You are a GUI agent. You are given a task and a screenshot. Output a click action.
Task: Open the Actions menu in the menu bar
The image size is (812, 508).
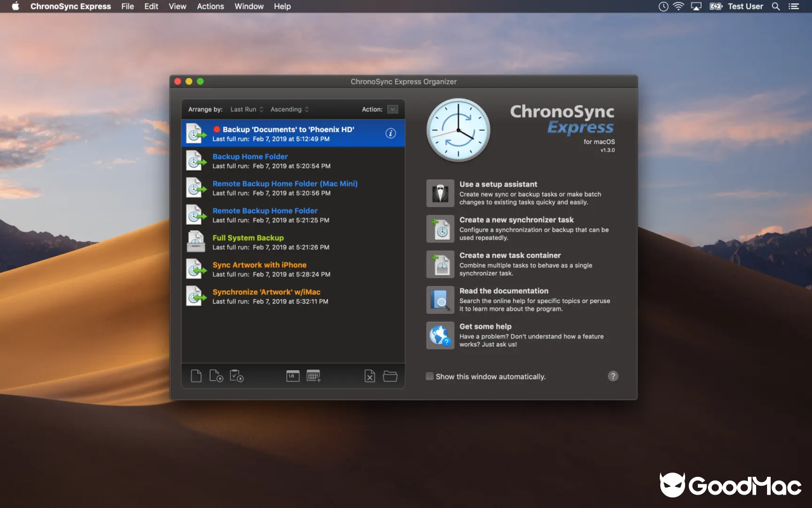point(210,6)
